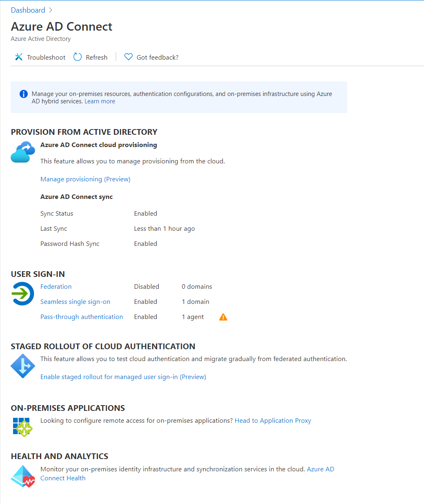Click the Sync Status Enabled value
The image size is (424, 504).
click(x=146, y=214)
